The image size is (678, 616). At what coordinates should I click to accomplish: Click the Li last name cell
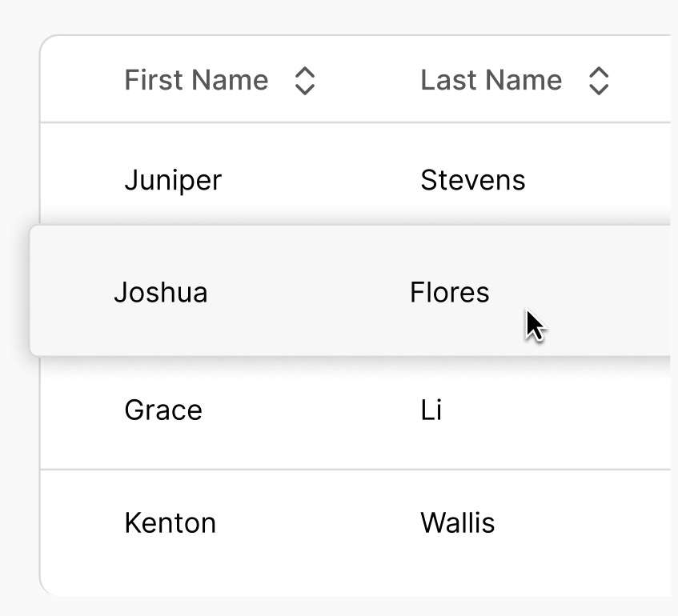[431, 410]
